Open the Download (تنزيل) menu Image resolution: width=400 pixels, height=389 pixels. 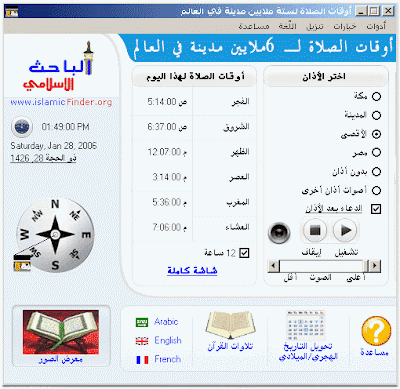[315, 26]
